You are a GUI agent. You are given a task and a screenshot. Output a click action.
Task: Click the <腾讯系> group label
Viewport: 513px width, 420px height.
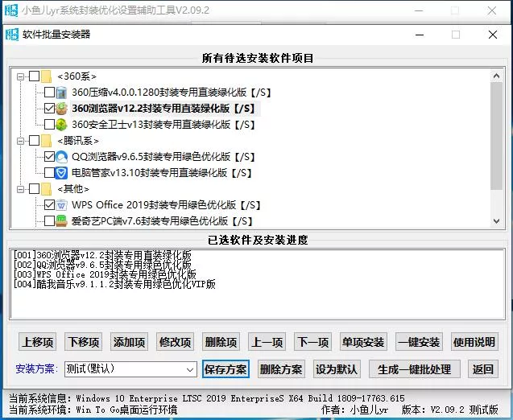pos(78,141)
